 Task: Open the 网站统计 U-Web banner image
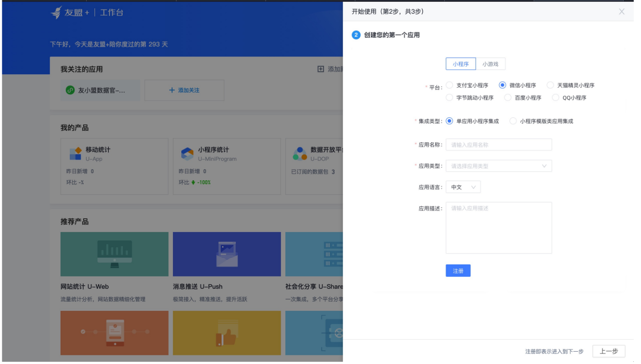[x=114, y=254]
